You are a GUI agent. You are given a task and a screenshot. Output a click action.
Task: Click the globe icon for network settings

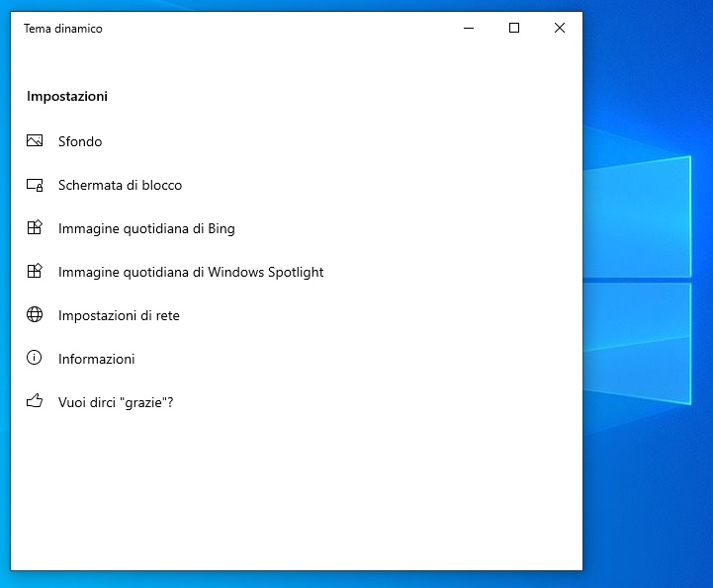(35, 314)
